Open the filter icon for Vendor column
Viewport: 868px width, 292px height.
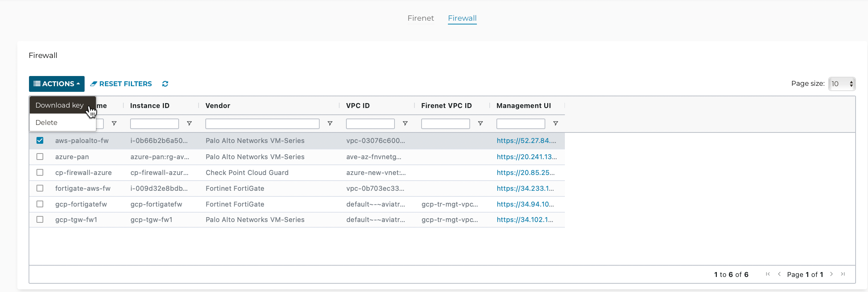point(330,123)
